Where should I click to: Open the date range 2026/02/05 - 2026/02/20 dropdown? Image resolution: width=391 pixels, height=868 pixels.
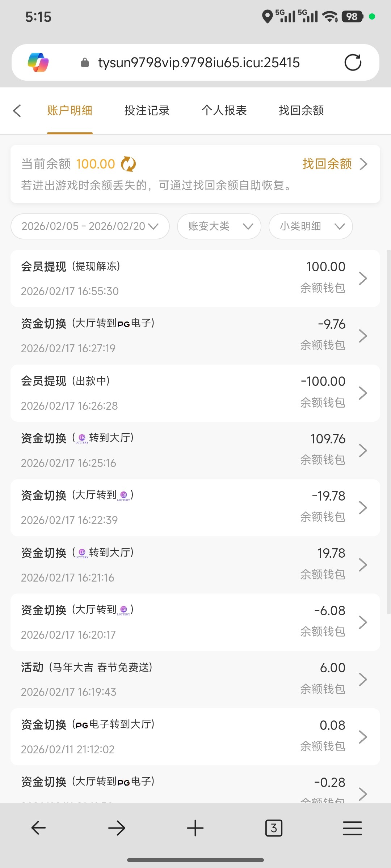[90, 226]
